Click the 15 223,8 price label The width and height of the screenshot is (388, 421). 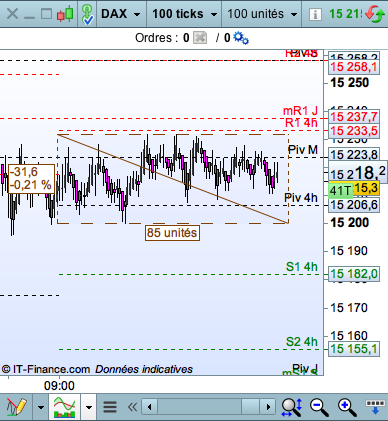coord(354,155)
